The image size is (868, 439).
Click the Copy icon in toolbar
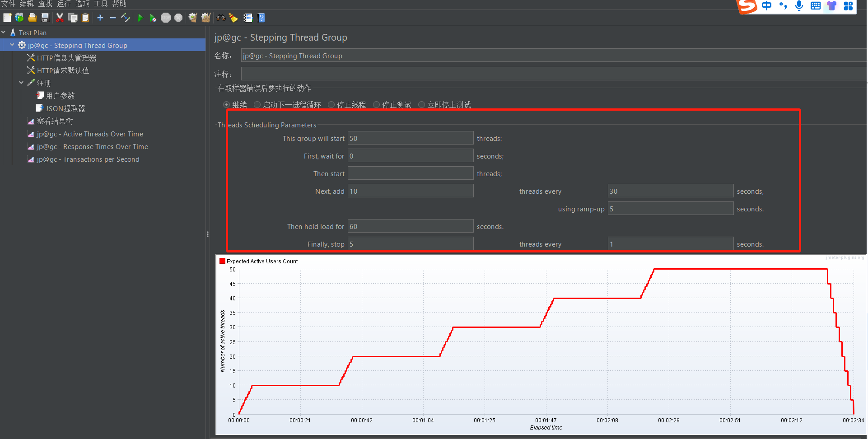coord(72,18)
